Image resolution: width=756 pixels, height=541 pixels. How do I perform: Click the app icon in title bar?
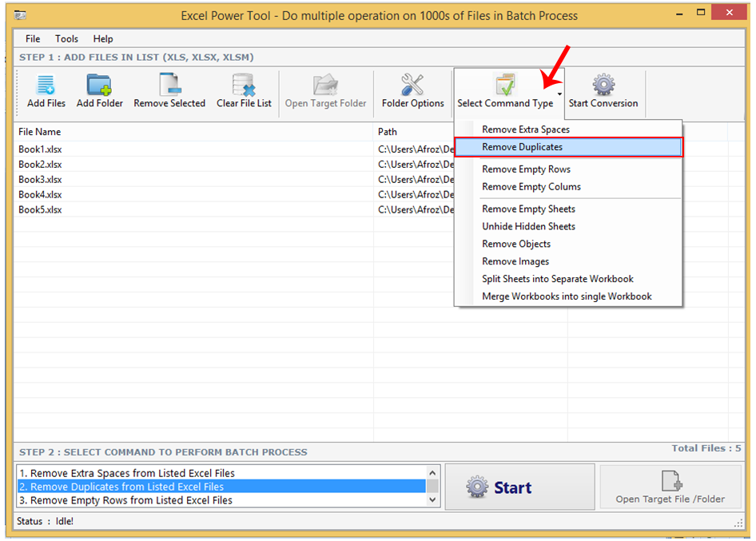20,15
